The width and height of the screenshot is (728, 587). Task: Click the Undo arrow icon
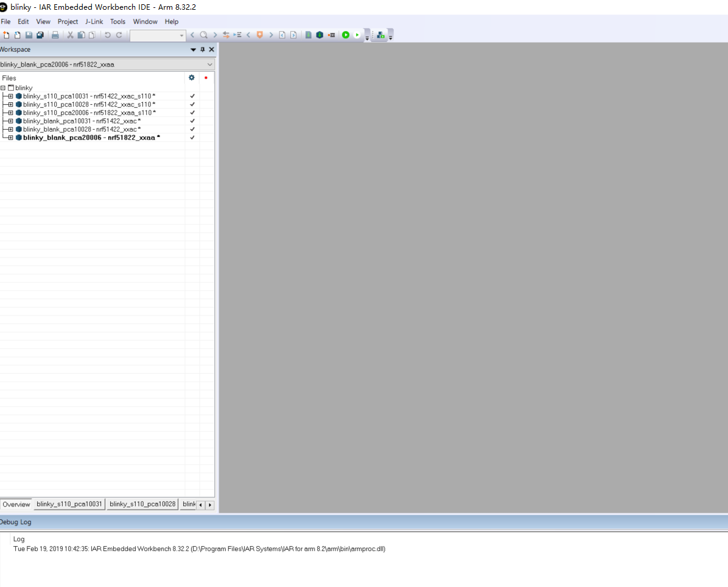(108, 35)
